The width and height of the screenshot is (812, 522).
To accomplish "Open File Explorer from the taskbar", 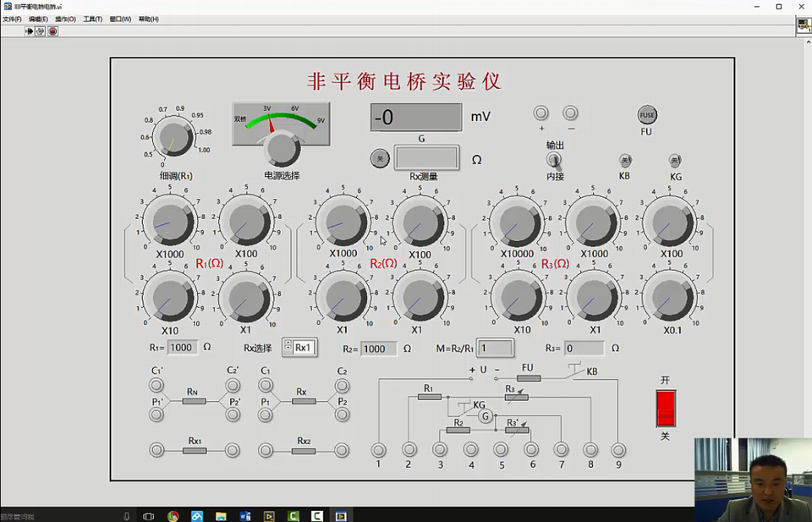I will coord(221,516).
